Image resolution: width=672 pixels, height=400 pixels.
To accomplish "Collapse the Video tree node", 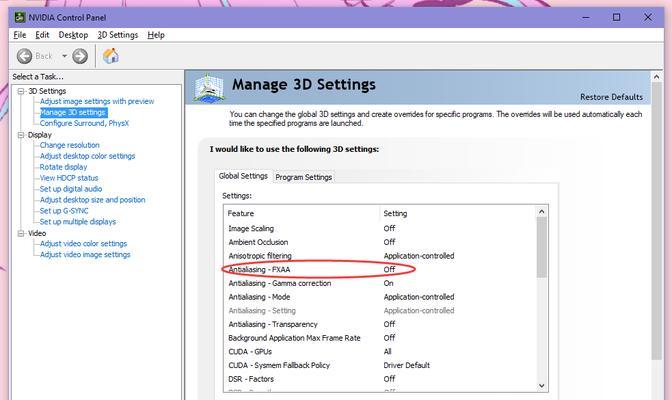I will coord(21,234).
